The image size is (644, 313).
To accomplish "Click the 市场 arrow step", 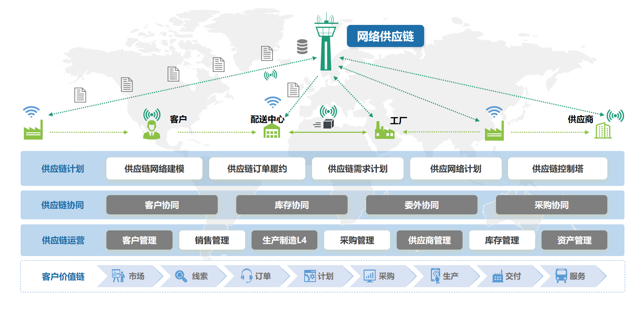I will pos(130,276).
